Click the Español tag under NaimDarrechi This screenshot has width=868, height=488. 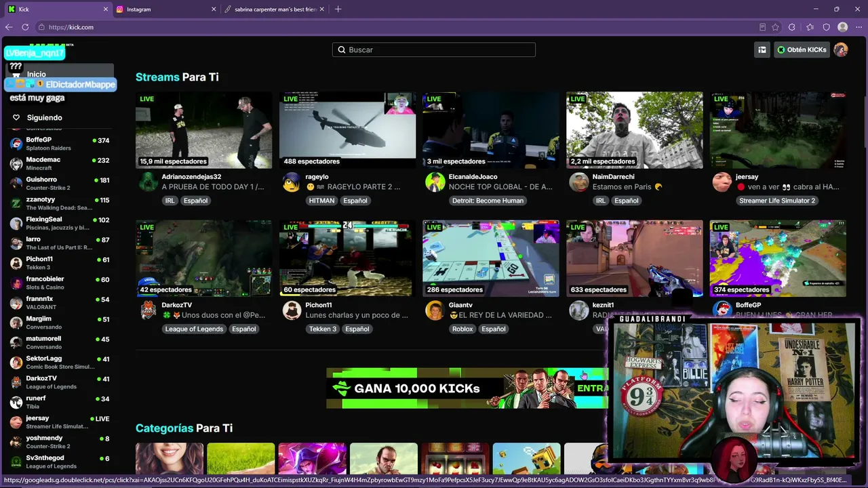(x=627, y=201)
